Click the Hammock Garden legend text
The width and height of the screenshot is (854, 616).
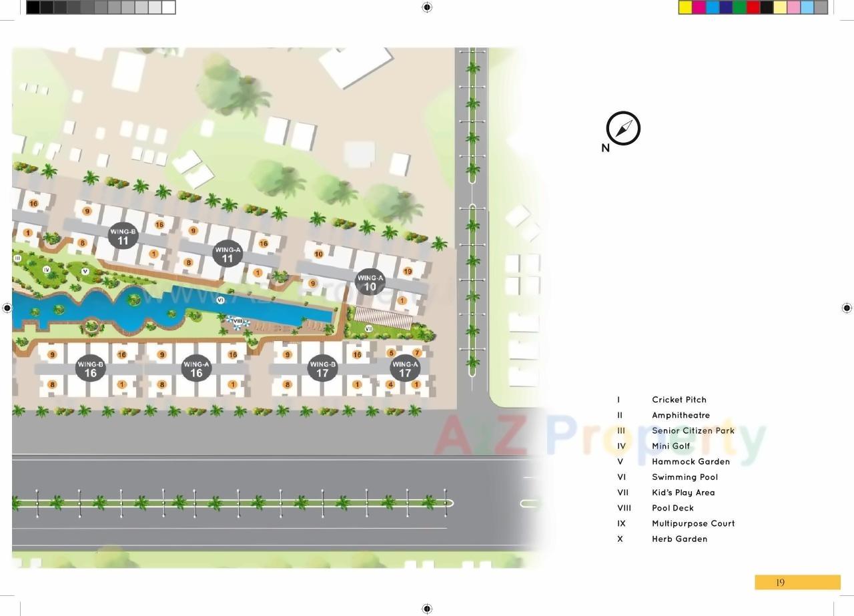pos(691,461)
